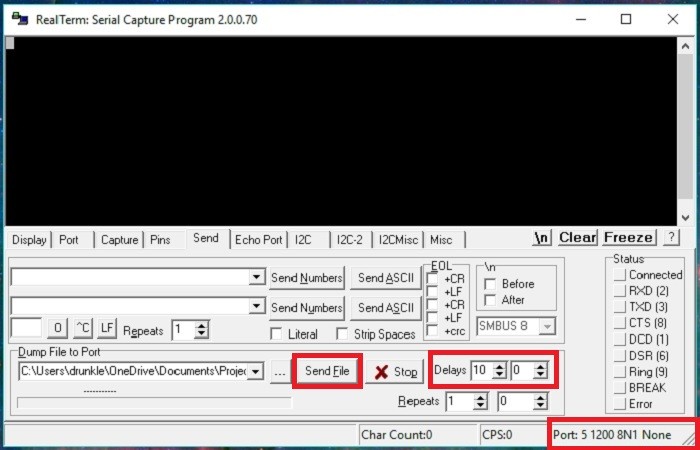The height and width of the screenshot is (450, 700).
Task: Open the Capture tab
Action: click(x=119, y=240)
